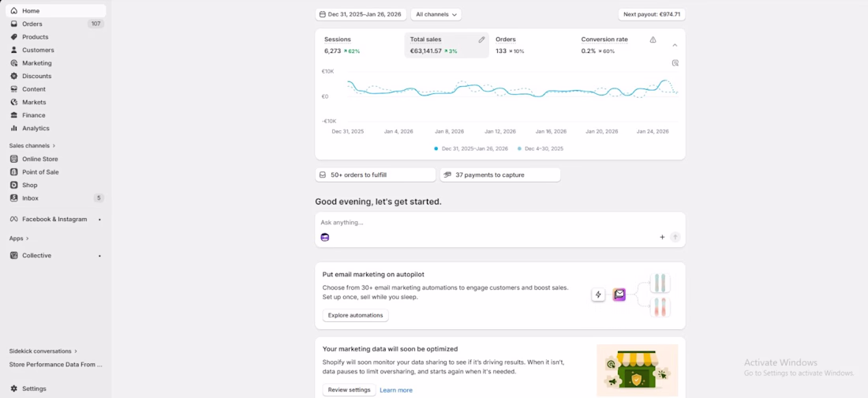Click the Analytics bar chart icon

(x=14, y=128)
